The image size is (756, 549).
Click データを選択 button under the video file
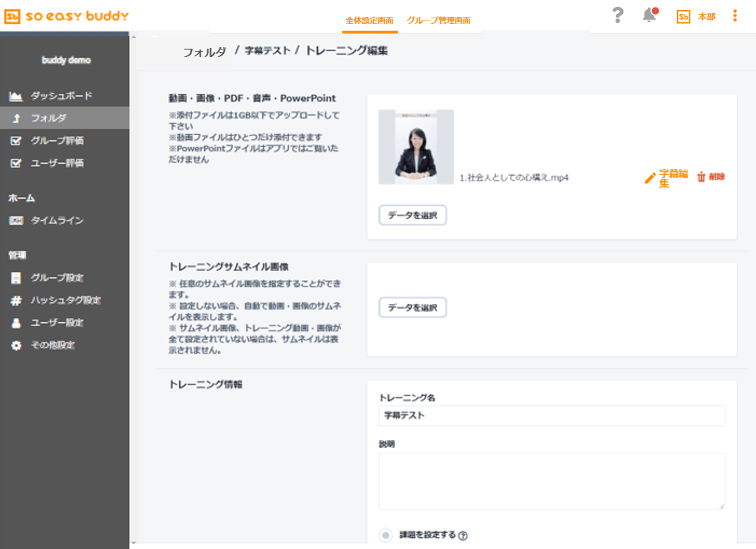click(x=412, y=215)
